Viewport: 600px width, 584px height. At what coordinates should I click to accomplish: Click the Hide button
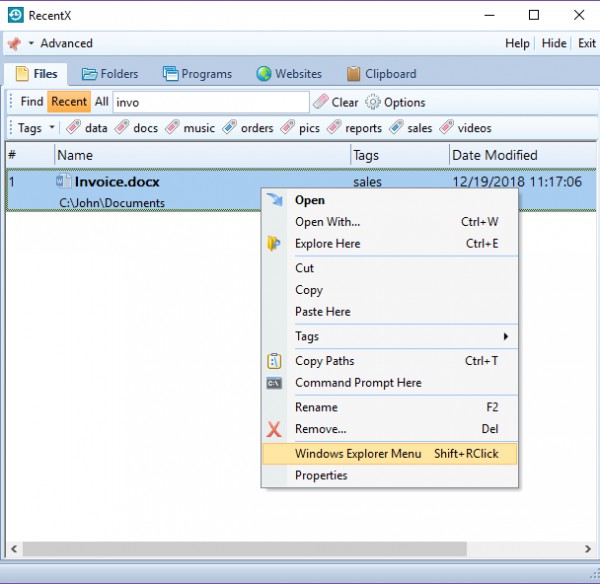point(554,43)
